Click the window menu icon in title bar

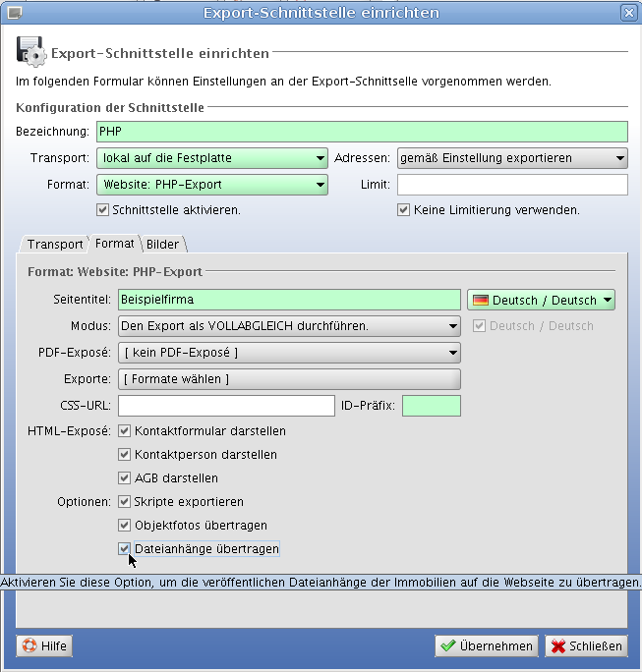[14, 13]
